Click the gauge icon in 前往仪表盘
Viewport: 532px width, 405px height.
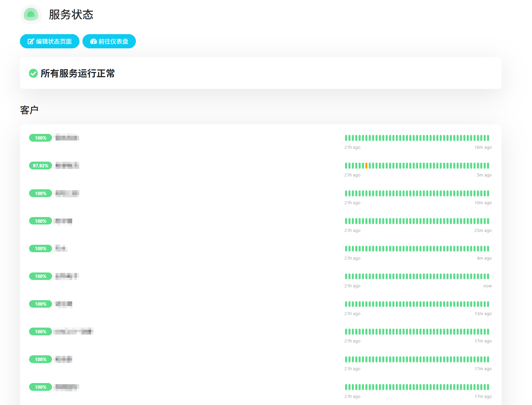click(x=93, y=41)
